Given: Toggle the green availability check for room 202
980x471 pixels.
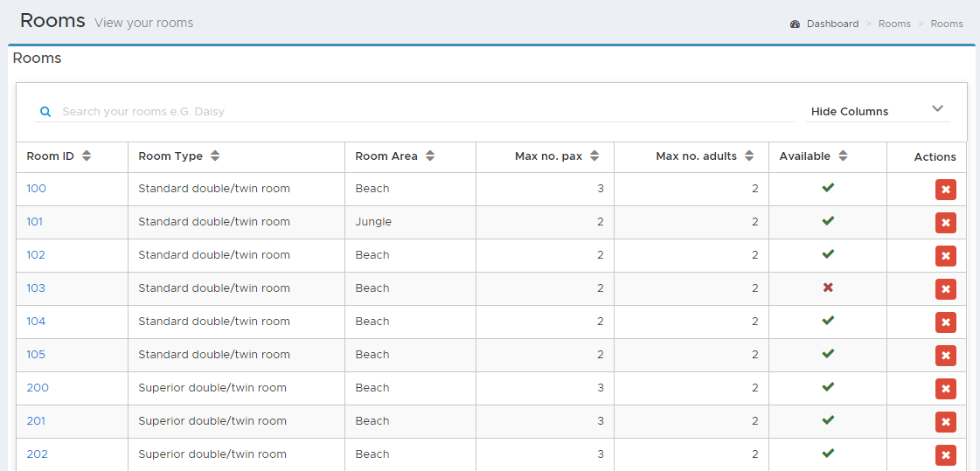Looking at the screenshot, I should (828, 453).
